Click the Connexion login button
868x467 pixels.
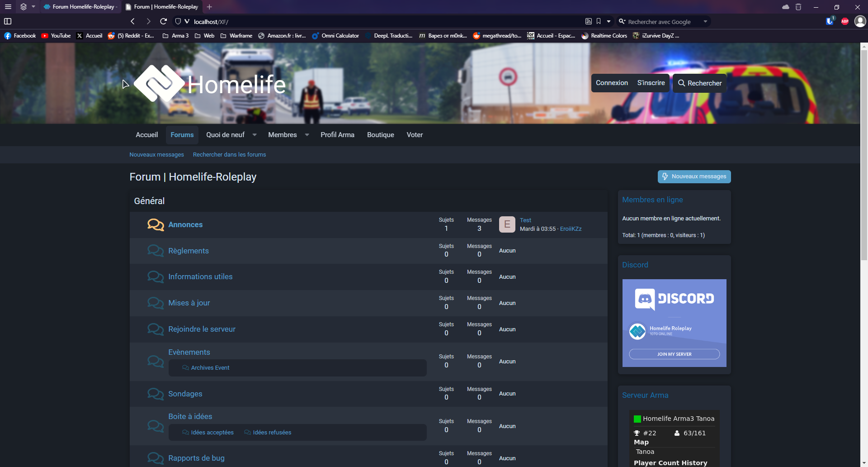(612, 83)
